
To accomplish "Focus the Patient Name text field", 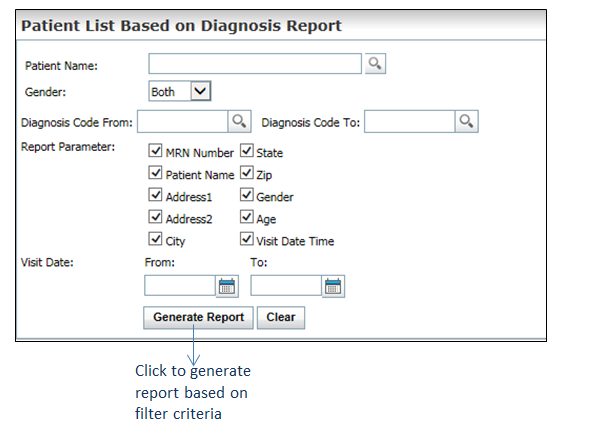I will pos(255,64).
